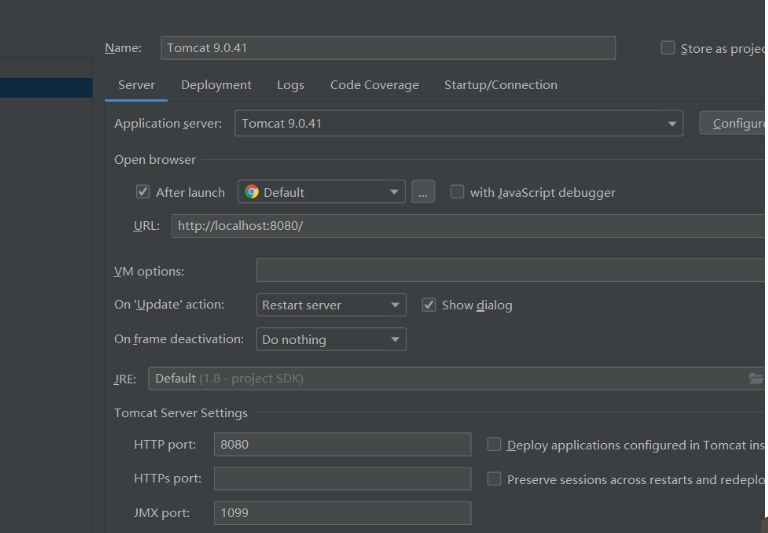Image resolution: width=768 pixels, height=533 pixels.
Task: Switch to the Deployment tab
Action: pyautogui.click(x=216, y=85)
